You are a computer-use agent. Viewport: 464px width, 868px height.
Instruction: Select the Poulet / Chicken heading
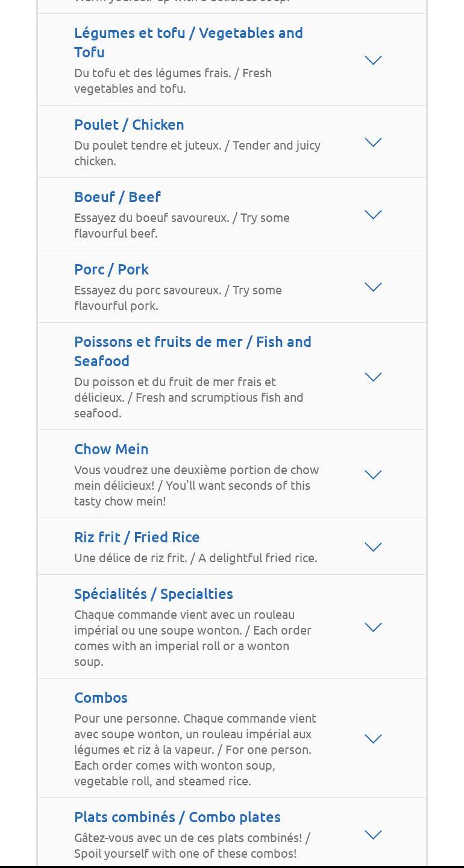coord(129,125)
